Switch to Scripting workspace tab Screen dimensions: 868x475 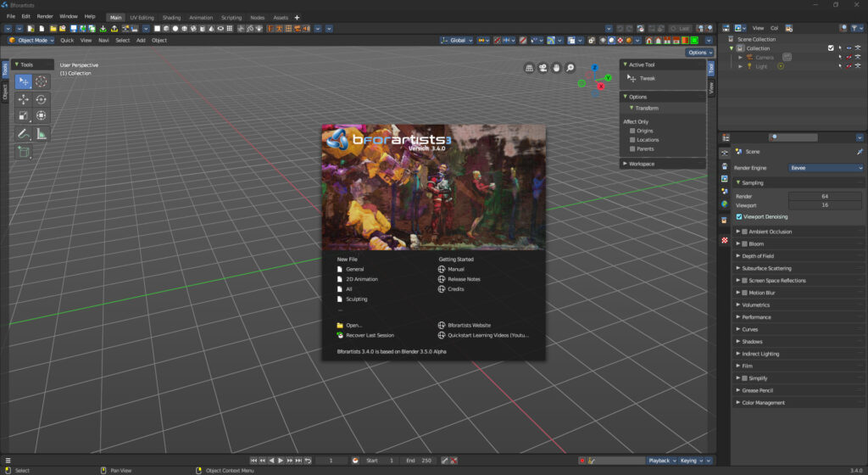(x=231, y=18)
